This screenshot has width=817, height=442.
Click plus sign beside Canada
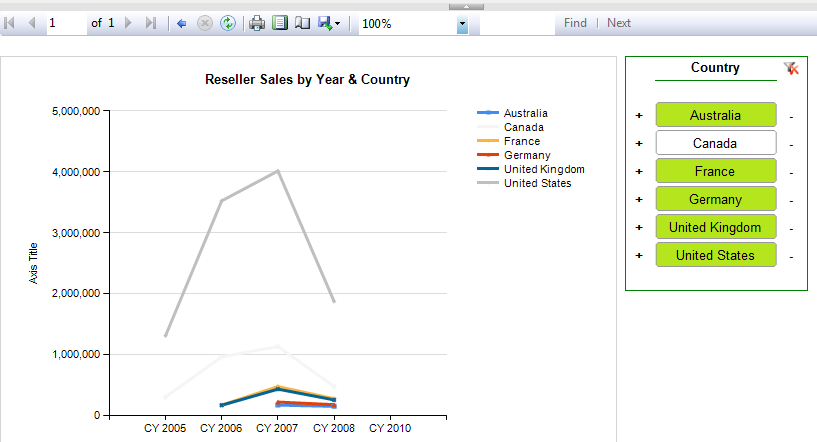(639, 143)
